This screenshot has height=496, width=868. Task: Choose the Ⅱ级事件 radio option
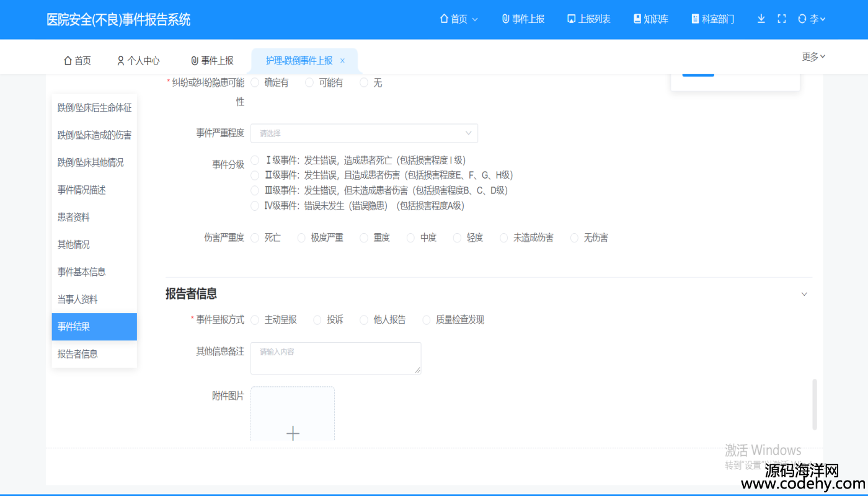(255, 175)
